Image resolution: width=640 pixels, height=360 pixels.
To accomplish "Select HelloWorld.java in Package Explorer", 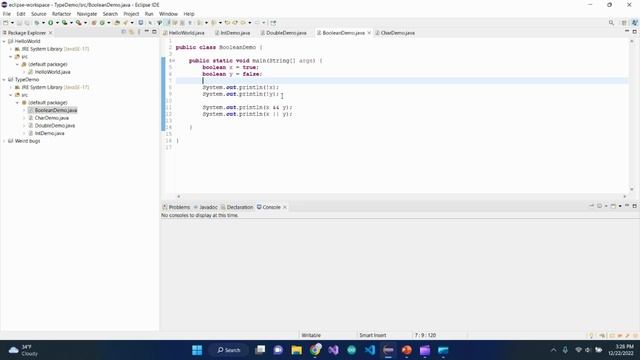I will point(52,72).
